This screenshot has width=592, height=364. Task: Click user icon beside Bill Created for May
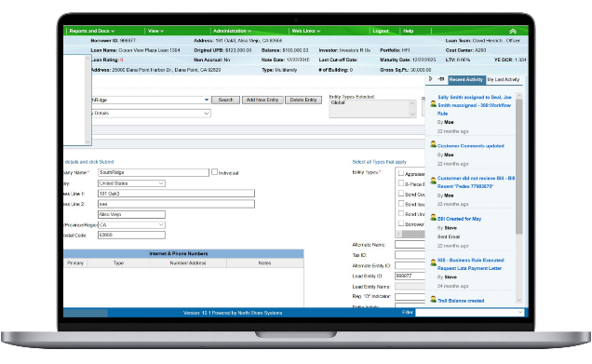pos(433,218)
